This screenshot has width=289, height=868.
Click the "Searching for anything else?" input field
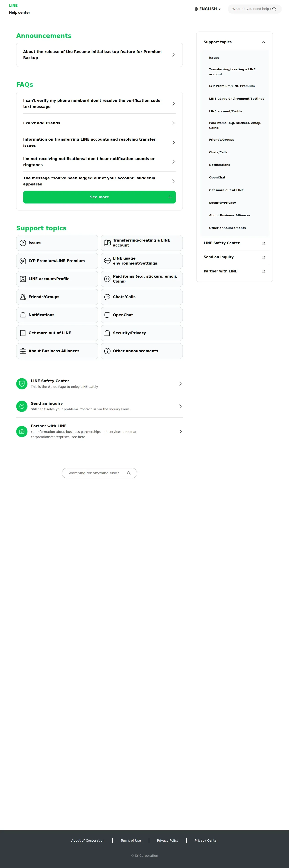(x=99, y=473)
